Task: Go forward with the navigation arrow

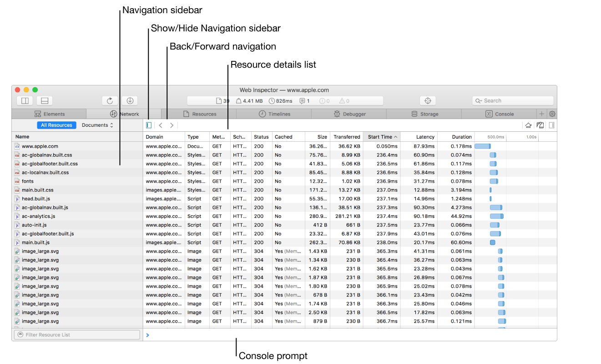Action: click(x=172, y=125)
